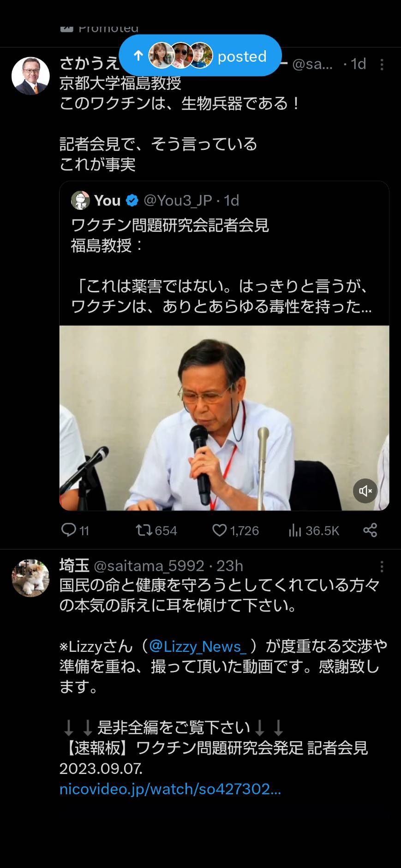Tap the up arrow in posted pill
The width and height of the screenshot is (401, 868).
(138, 56)
